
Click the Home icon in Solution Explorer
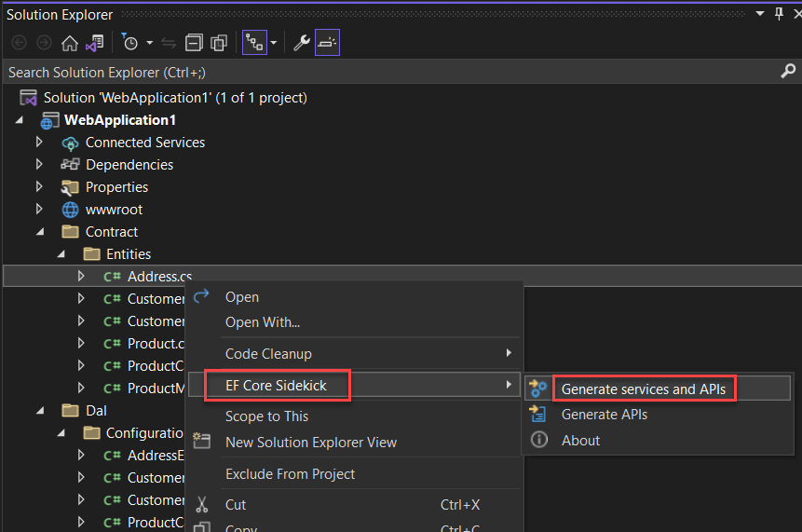coord(70,43)
